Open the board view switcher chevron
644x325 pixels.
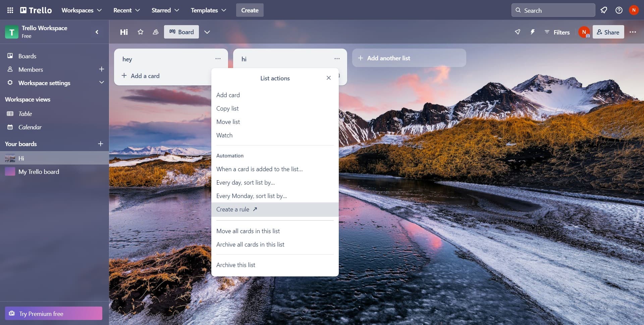[x=207, y=32]
